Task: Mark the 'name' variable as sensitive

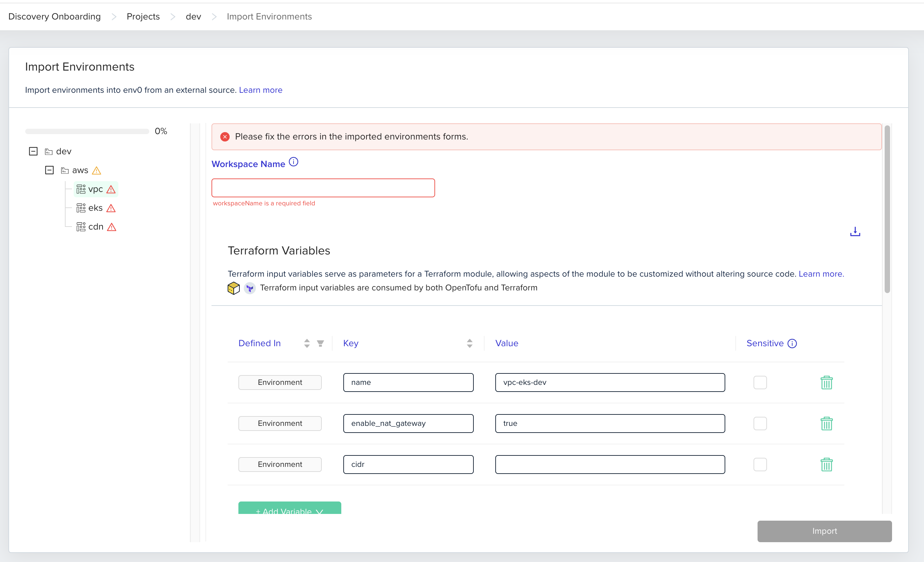Action: [x=760, y=383]
